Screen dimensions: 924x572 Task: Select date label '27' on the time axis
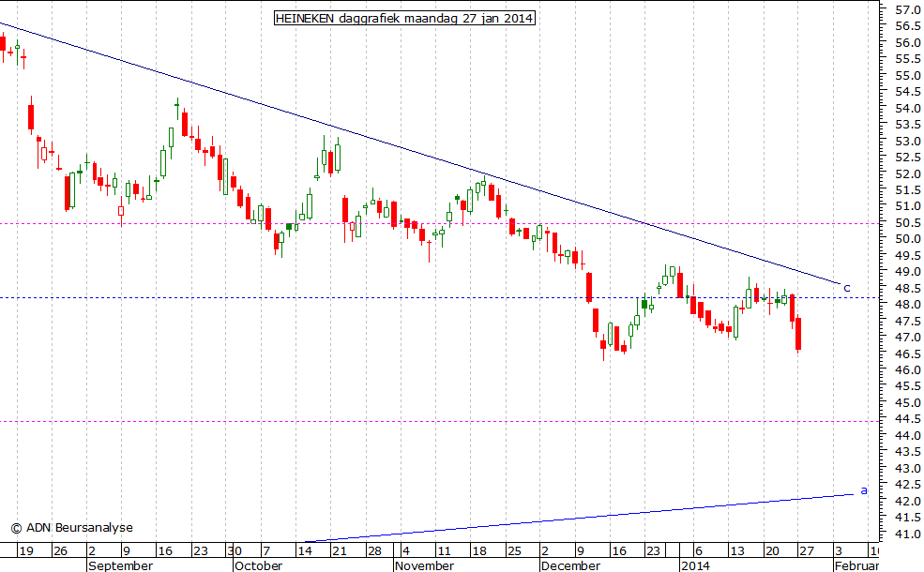click(x=806, y=551)
